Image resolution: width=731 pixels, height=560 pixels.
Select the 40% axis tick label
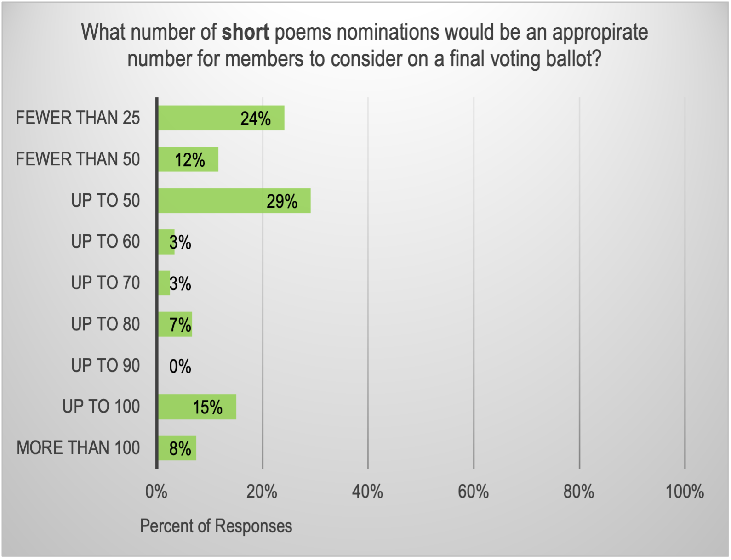pos(367,492)
